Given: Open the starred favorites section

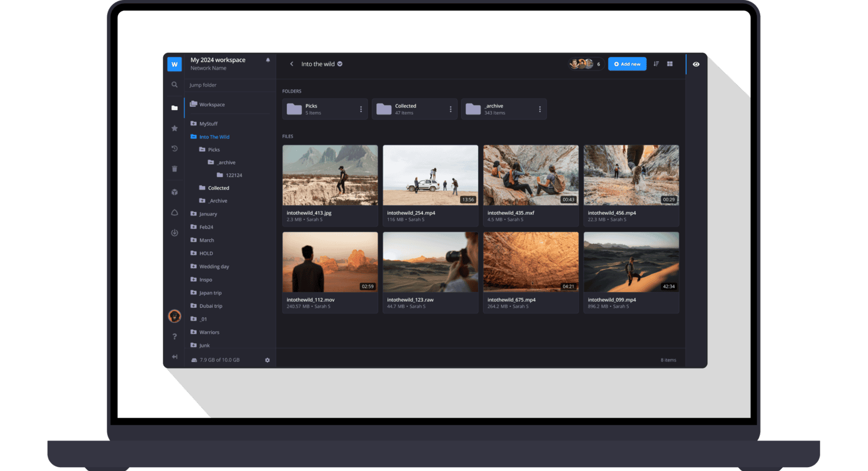Looking at the screenshot, I should [x=174, y=129].
